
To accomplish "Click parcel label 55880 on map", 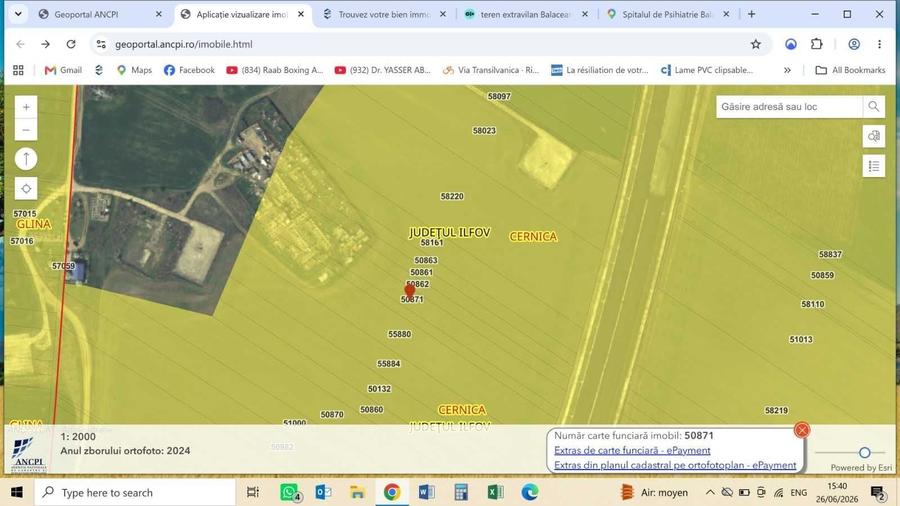I will pos(399,334).
